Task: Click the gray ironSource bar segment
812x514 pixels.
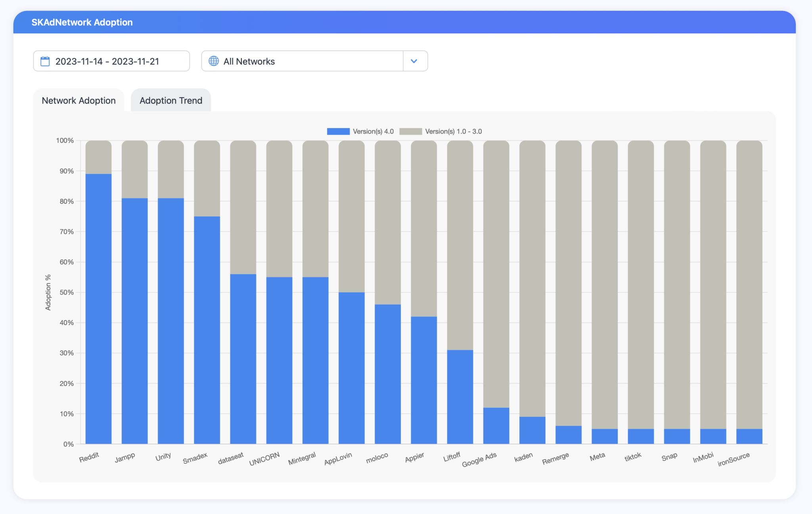Action: pos(749,285)
